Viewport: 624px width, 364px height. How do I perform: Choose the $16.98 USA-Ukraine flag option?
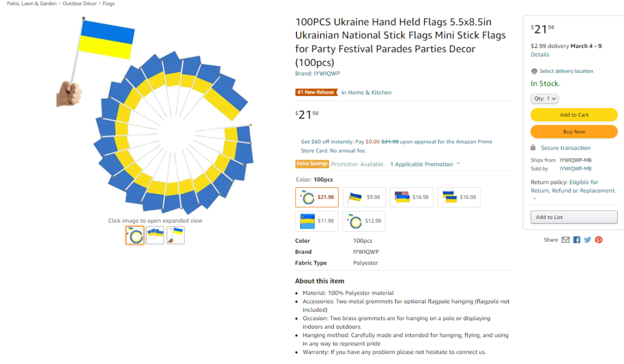[411, 197]
